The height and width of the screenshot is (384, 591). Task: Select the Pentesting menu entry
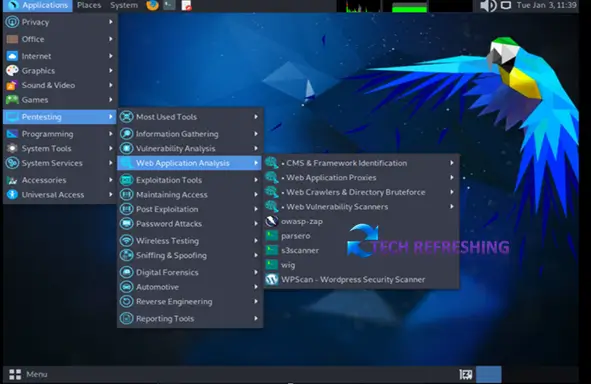59,117
